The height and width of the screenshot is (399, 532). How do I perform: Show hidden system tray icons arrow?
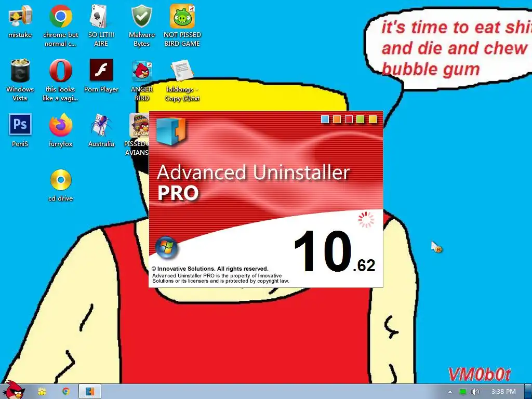click(x=450, y=392)
